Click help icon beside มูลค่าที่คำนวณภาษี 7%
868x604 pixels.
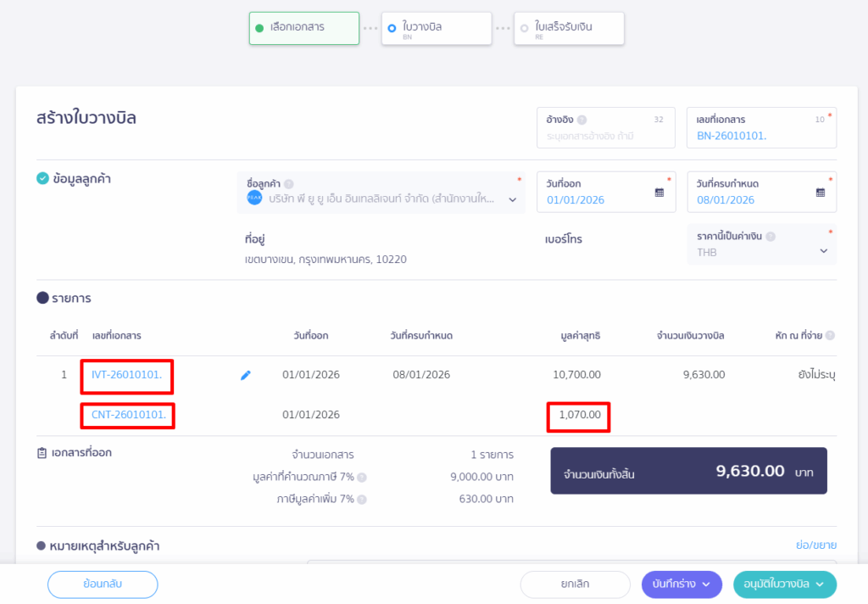[362, 477]
